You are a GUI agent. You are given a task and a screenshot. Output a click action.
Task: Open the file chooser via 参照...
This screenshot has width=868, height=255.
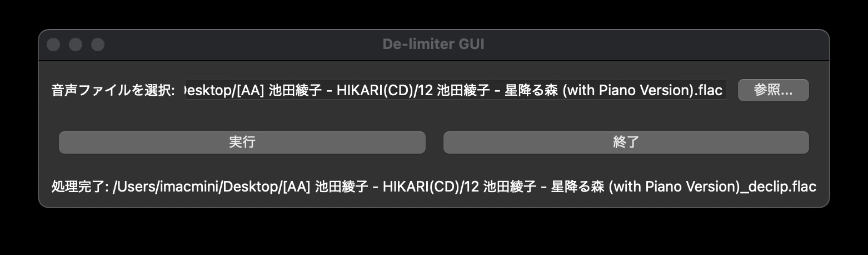(x=773, y=90)
